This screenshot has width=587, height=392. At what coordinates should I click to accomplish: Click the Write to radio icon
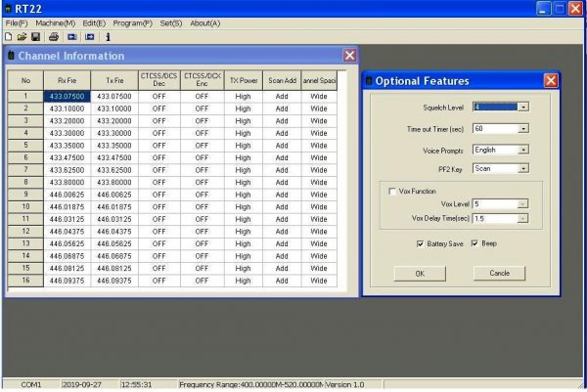pyautogui.click(x=89, y=36)
